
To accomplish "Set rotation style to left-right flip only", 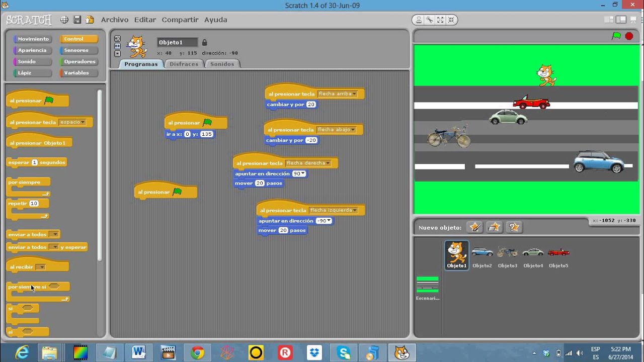I will (x=117, y=46).
